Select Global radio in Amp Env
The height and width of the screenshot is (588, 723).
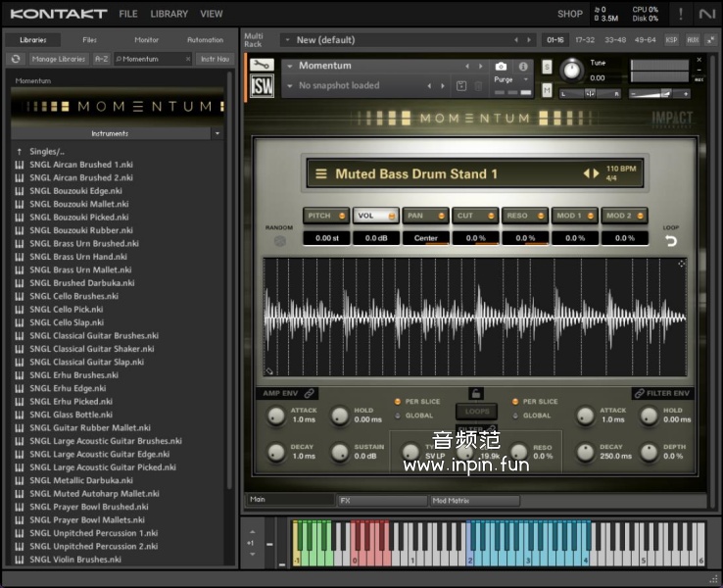point(398,416)
